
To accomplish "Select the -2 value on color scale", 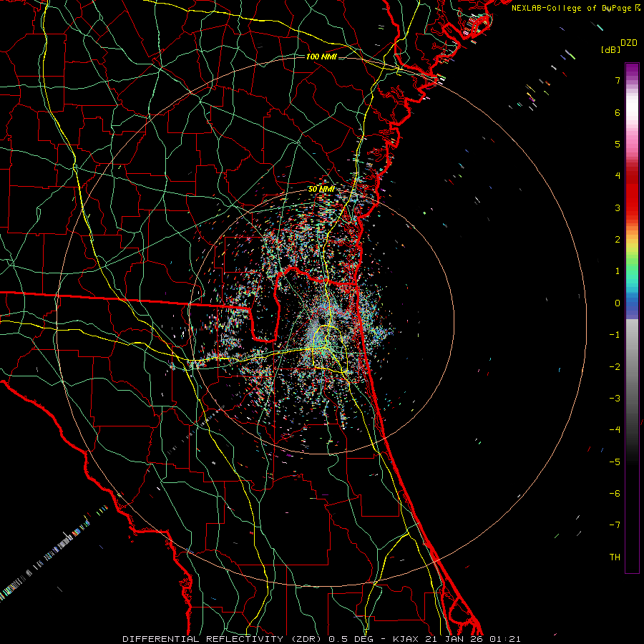I will [x=615, y=366].
